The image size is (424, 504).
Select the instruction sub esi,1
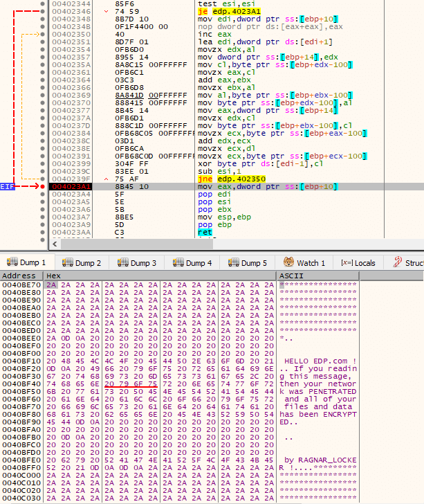[x=219, y=171]
